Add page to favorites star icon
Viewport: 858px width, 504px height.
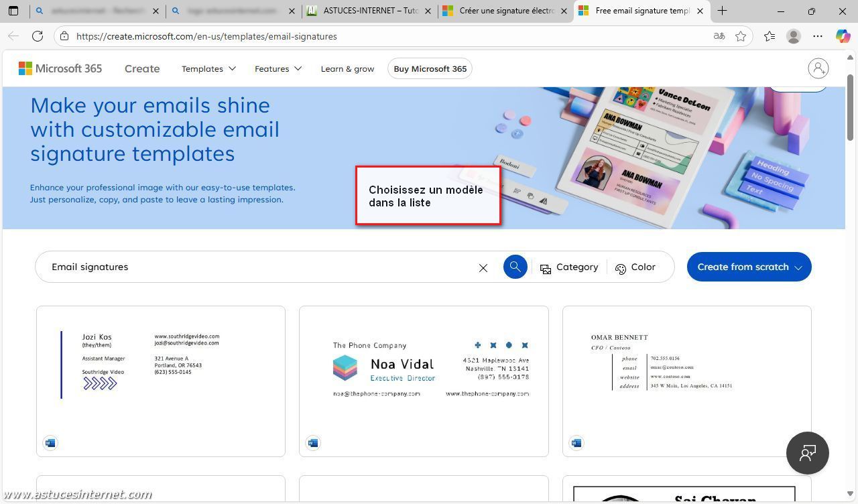[741, 36]
